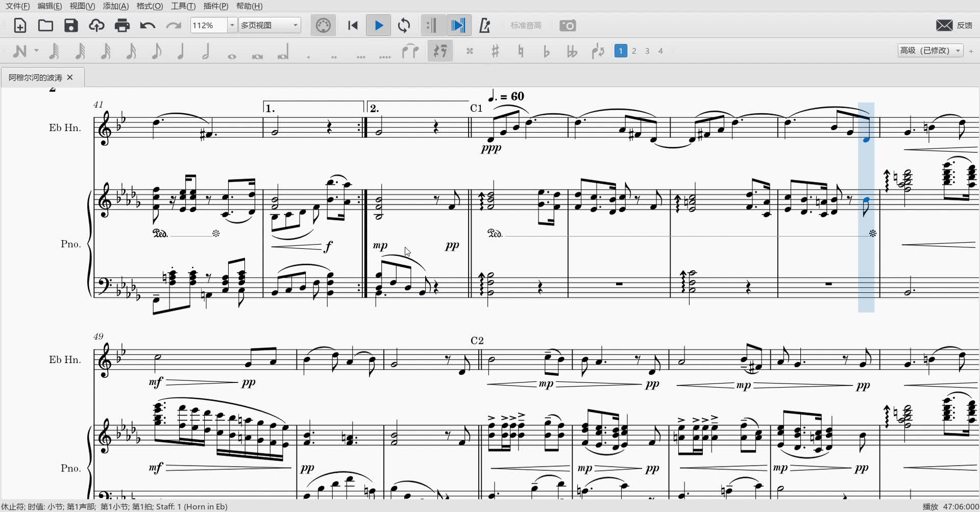The height and width of the screenshot is (512, 980).
Task: Undo the last action
Action: click(148, 25)
